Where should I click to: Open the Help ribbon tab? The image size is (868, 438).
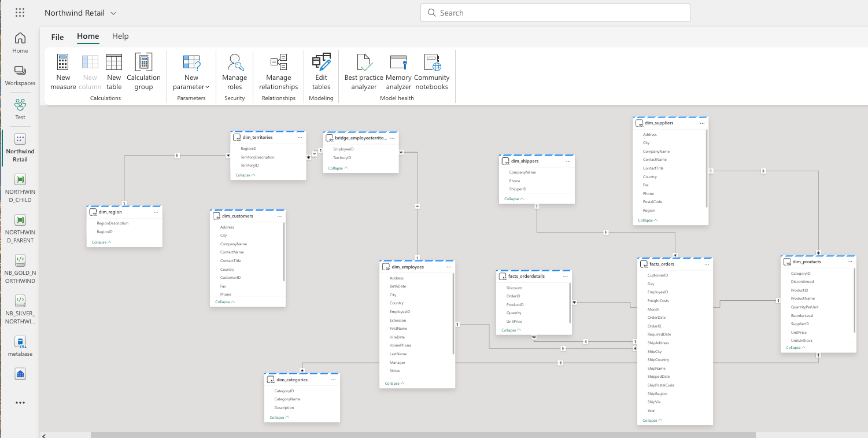[x=120, y=36]
